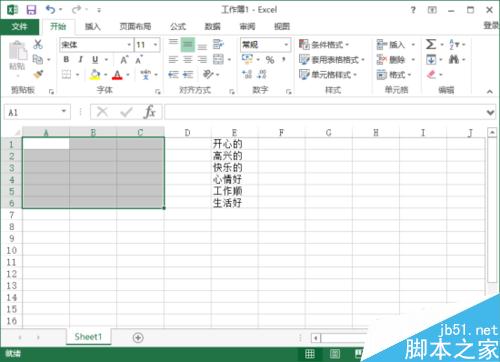Align text left
500x362 pixels.
(x=173, y=60)
